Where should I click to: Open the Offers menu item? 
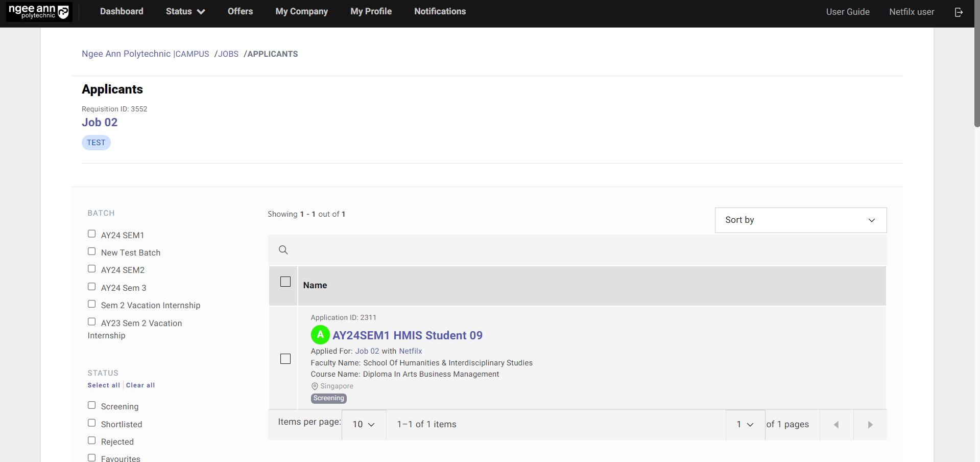pos(240,11)
